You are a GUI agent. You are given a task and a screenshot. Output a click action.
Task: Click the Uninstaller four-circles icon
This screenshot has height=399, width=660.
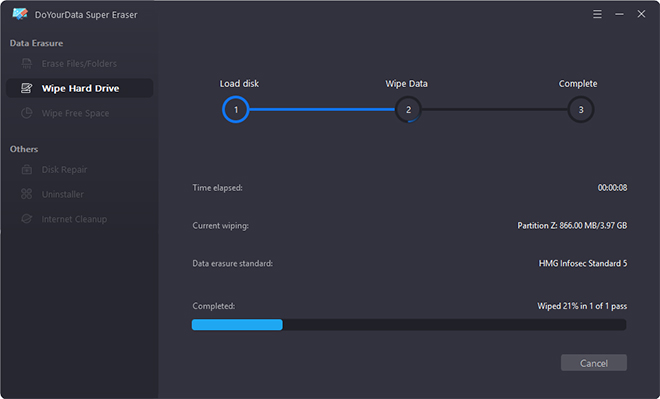(x=27, y=194)
